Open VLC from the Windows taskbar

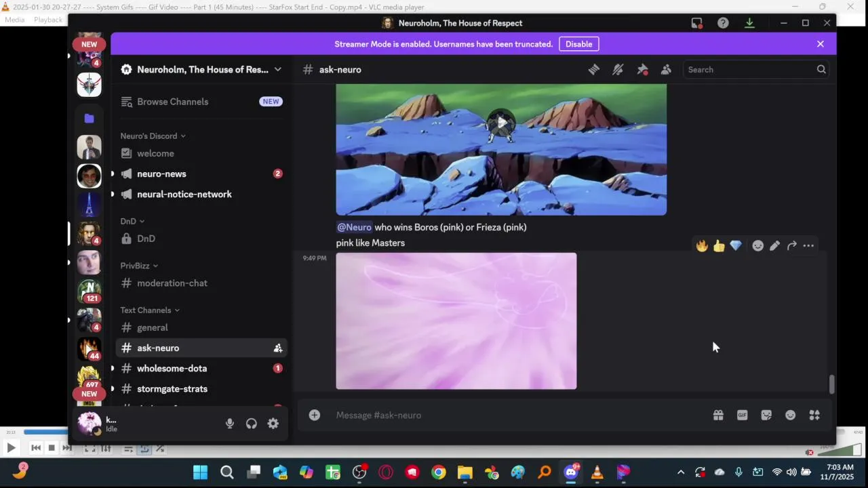click(x=597, y=472)
